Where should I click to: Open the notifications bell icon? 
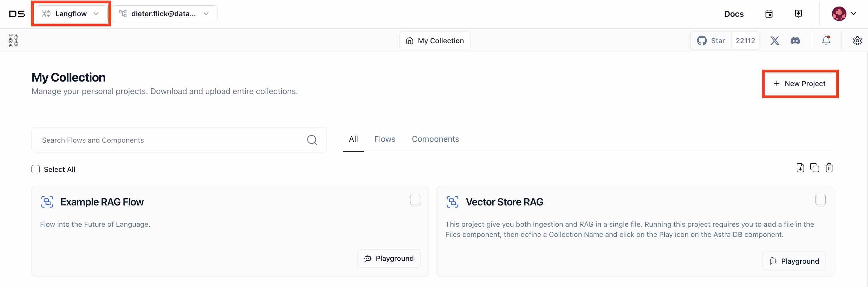pyautogui.click(x=826, y=40)
